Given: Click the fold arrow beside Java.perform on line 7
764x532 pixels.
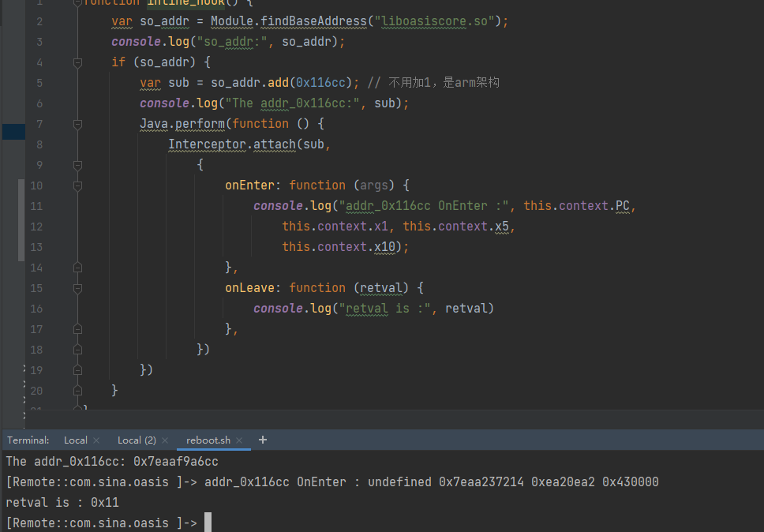Looking at the screenshot, I should (x=77, y=124).
